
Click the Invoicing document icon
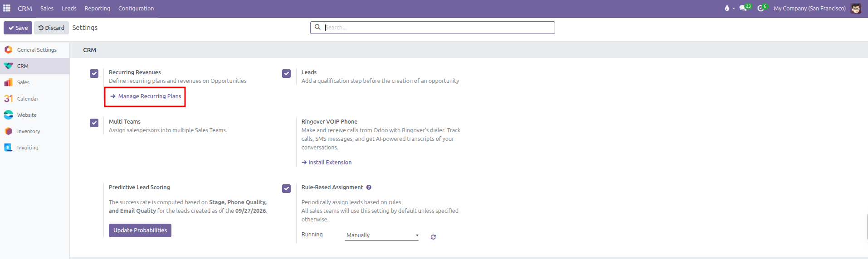[8, 147]
